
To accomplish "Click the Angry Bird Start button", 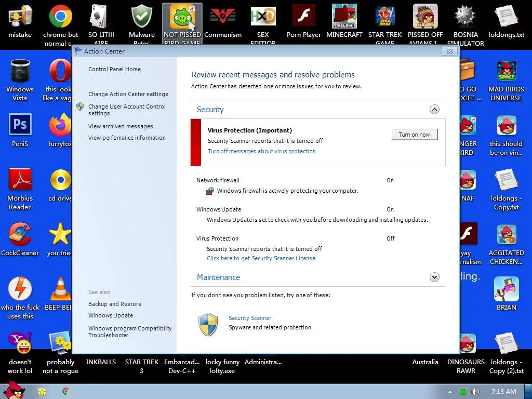I will point(13,390).
